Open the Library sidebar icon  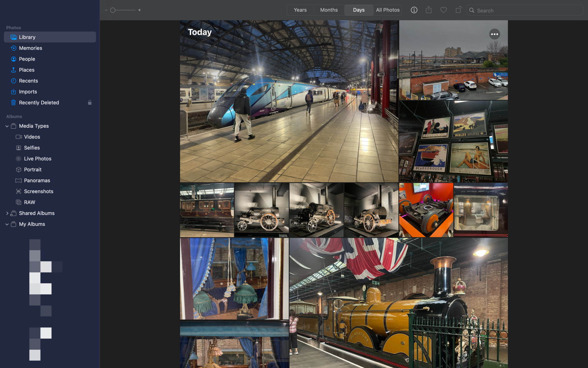coord(14,37)
